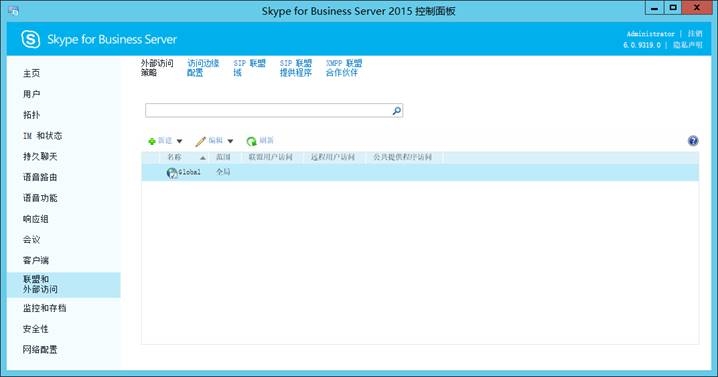718x377 pixels.
Task: Click the 新建 button label
Action: click(x=165, y=141)
